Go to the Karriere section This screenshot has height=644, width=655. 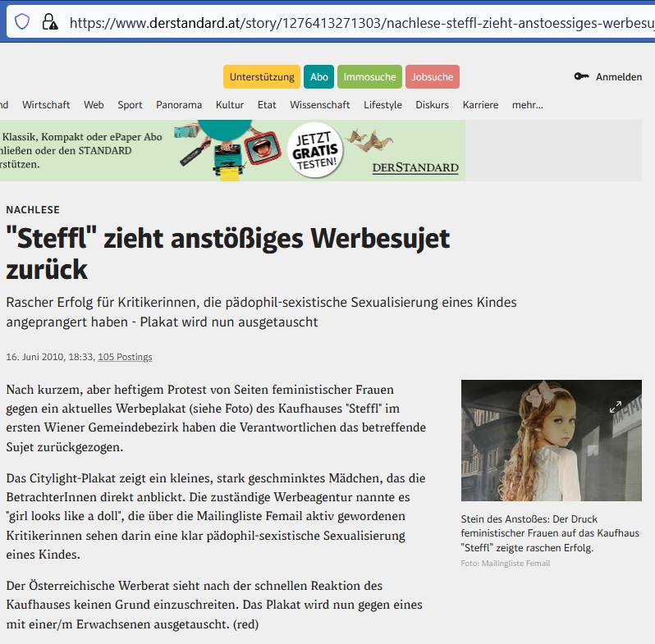[480, 105]
